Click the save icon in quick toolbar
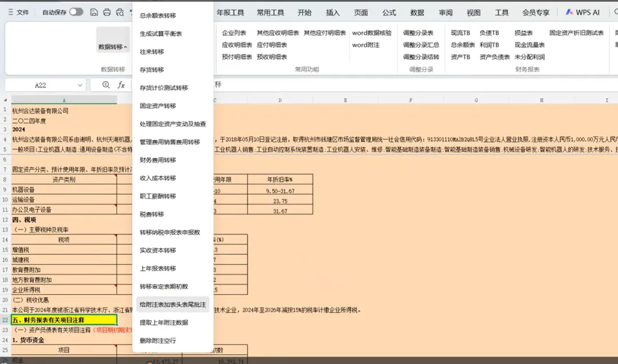The image size is (618, 364). coord(94,12)
